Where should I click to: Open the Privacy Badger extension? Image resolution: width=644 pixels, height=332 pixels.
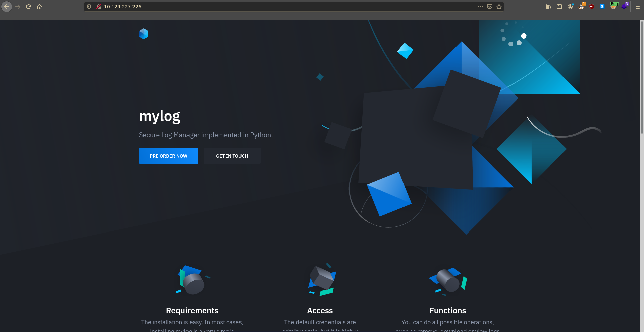[x=581, y=6]
